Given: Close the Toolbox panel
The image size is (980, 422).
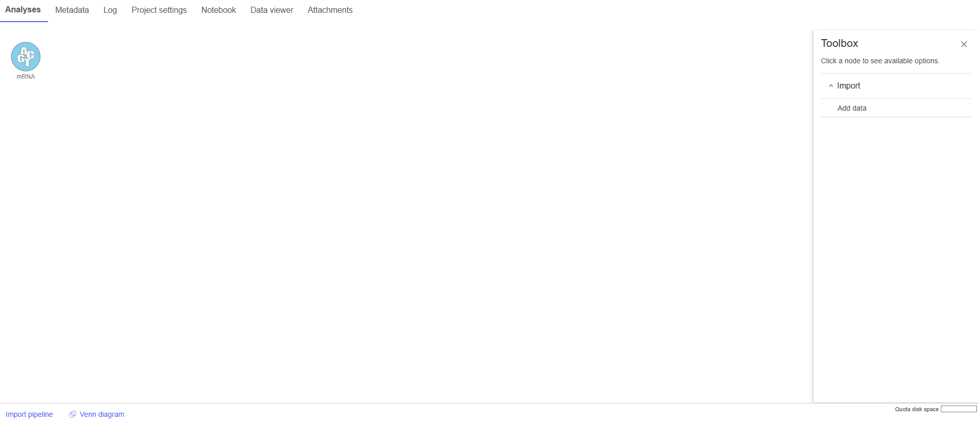Looking at the screenshot, I should tap(964, 44).
